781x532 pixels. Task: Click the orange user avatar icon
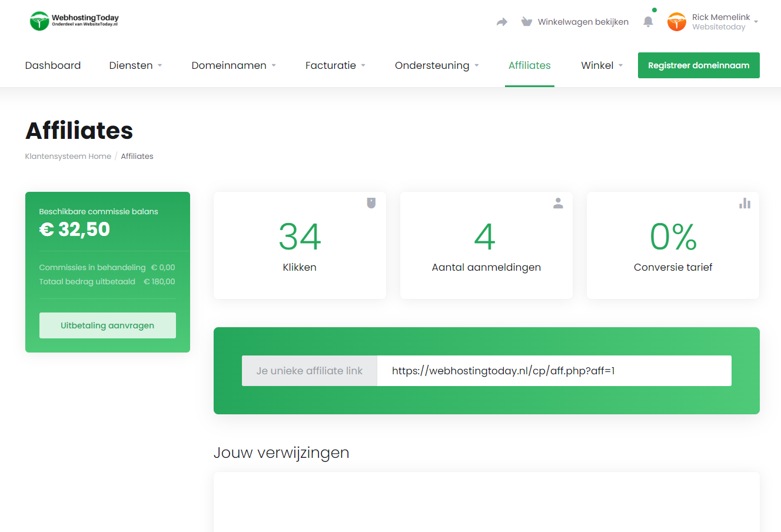point(676,22)
